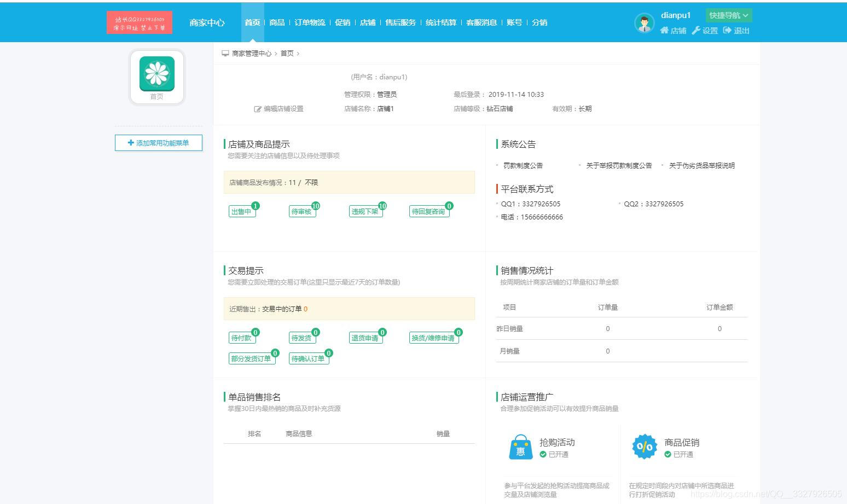Screen dimensions: 847x504
Task: Open the 快捷导航 dropdown
Action: pos(728,15)
